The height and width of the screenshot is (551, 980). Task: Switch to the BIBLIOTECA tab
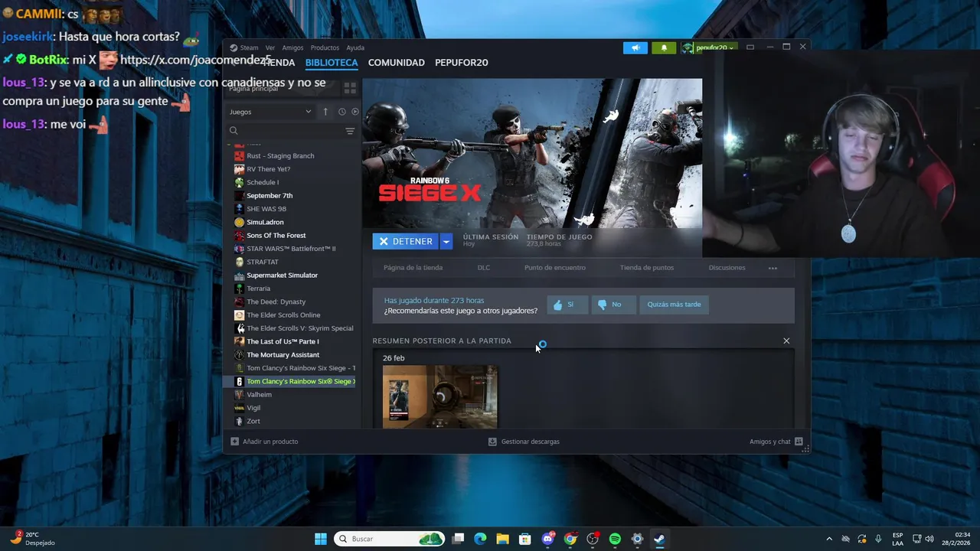click(332, 63)
